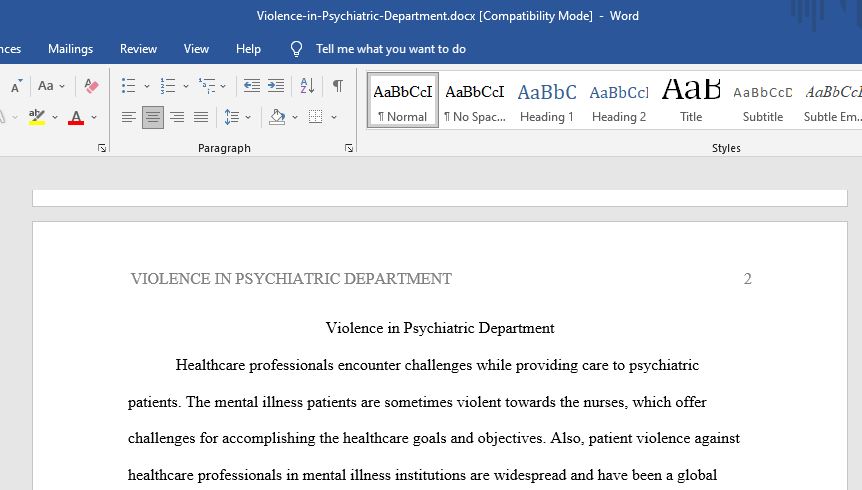Toggle Align Right
Image resolution: width=862 pixels, height=490 pixels.
[177, 117]
